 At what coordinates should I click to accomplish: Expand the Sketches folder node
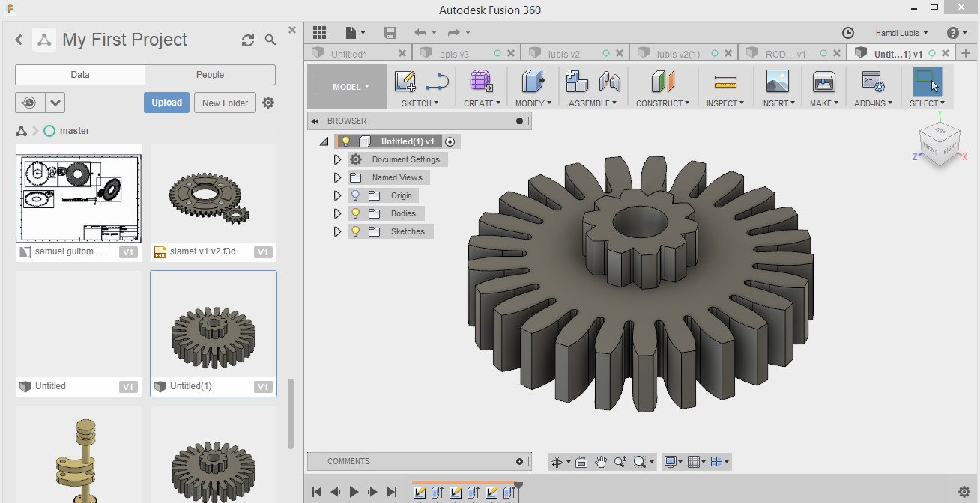(x=338, y=231)
